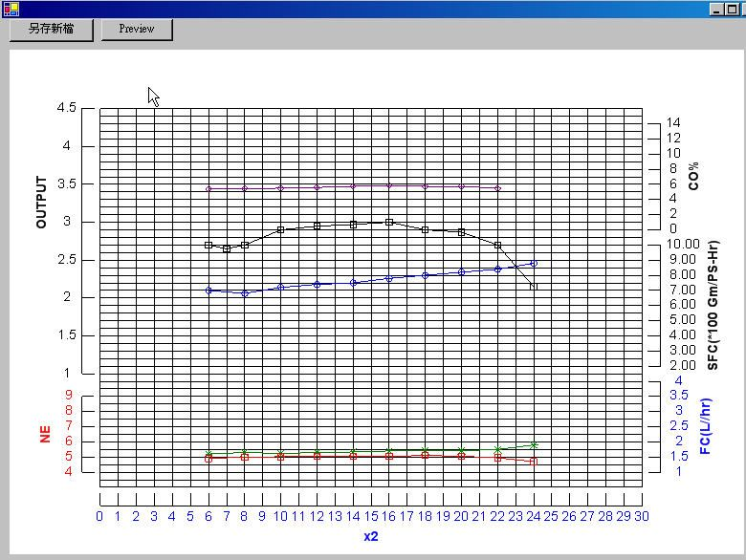Select the blue circle marker at x=24
The image size is (746, 560).
(x=534, y=264)
